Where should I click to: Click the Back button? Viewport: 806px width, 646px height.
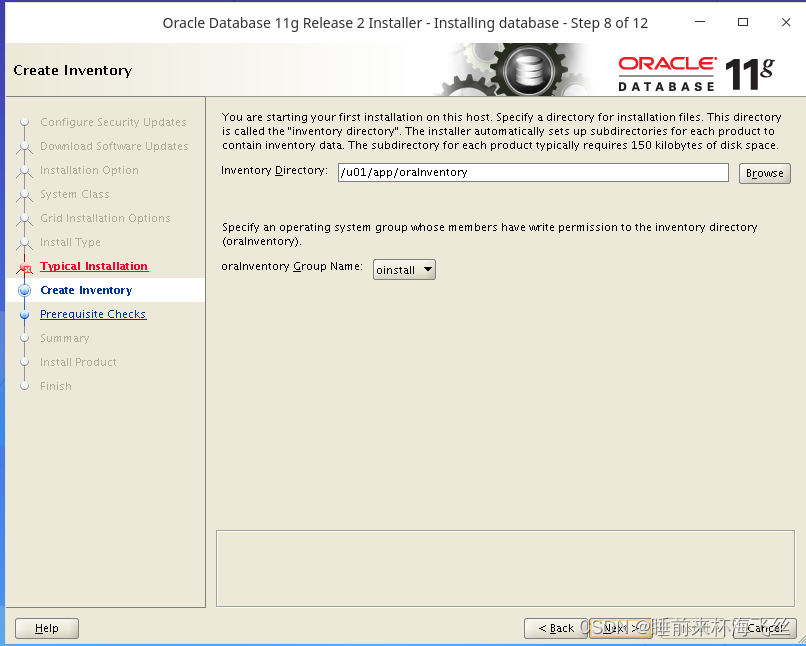click(x=554, y=628)
